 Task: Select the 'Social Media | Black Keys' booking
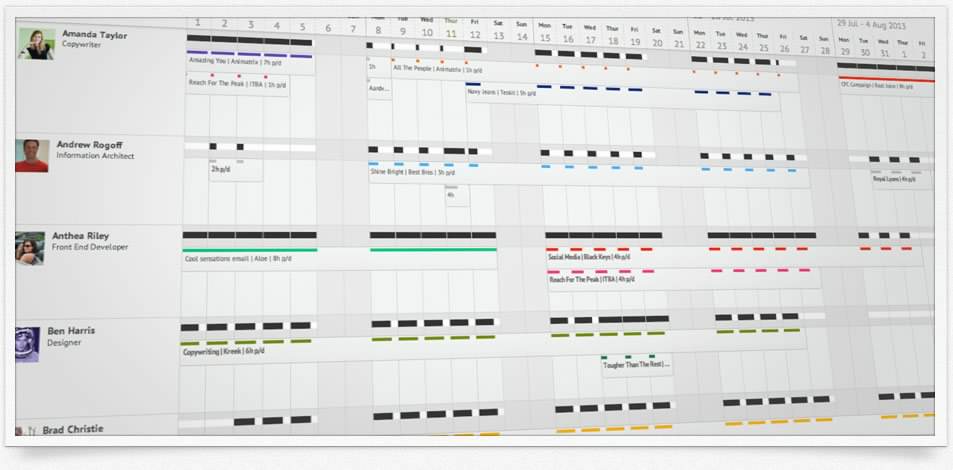coord(589,257)
